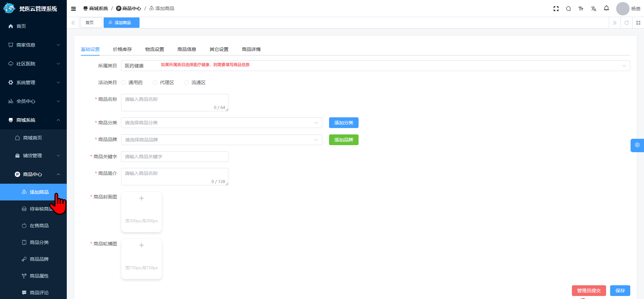The width and height of the screenshot is (644, 299).
Task: Click the fullscreen toggle icon
Action: point(556,9)
